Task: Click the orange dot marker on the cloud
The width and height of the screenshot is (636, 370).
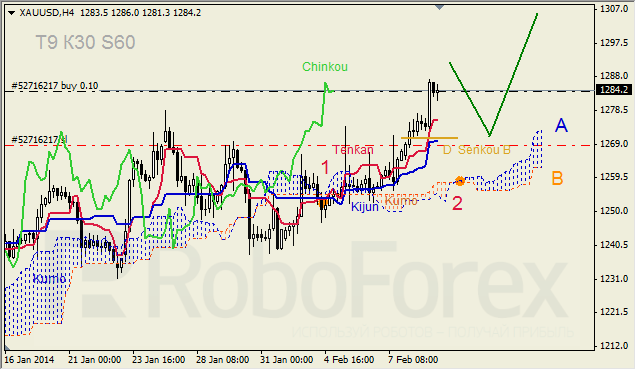Action: (459, 181)
